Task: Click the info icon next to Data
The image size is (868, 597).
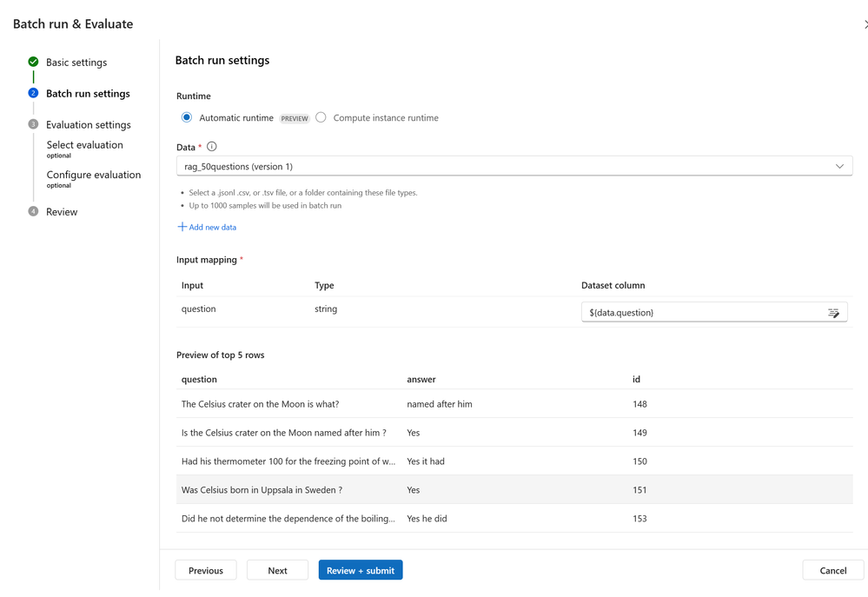Action: [211, 147]
